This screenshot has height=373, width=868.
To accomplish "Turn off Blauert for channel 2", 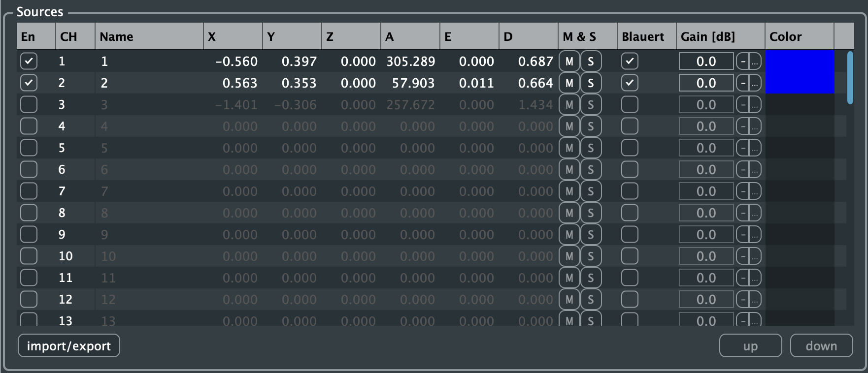I will click(630, 83).
